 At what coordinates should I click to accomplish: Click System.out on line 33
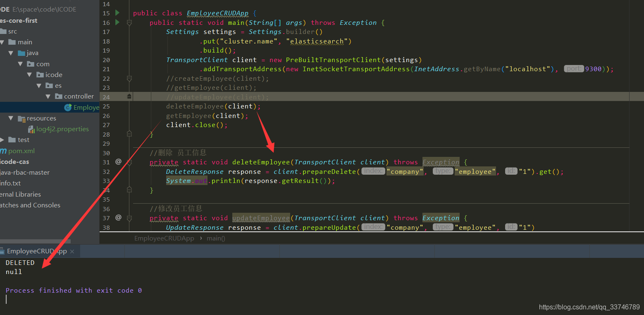point(186,181)
